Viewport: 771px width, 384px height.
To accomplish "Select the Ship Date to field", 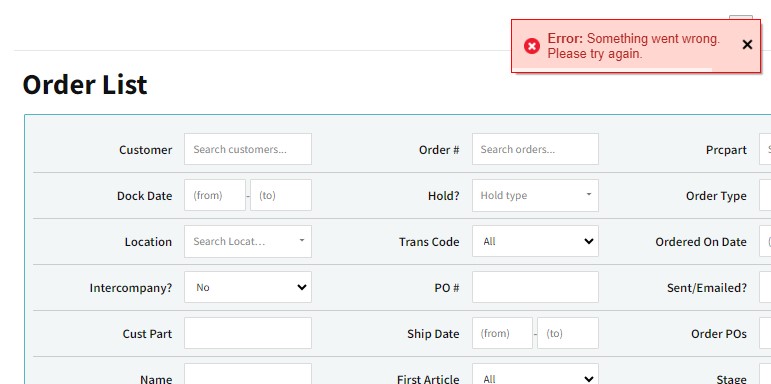I will coord(568,333).
